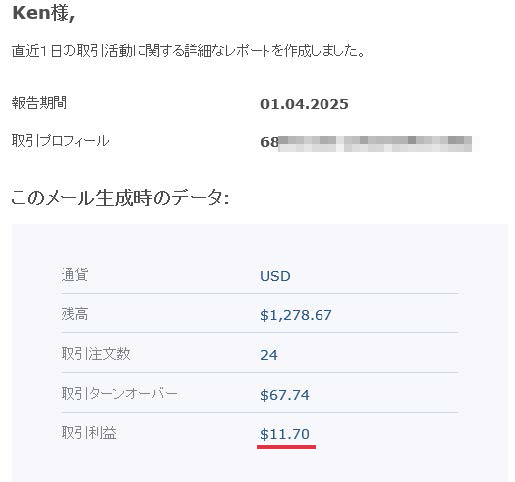Click the 残高 row label
515x482 pixels.
click(x=75, y=314)
